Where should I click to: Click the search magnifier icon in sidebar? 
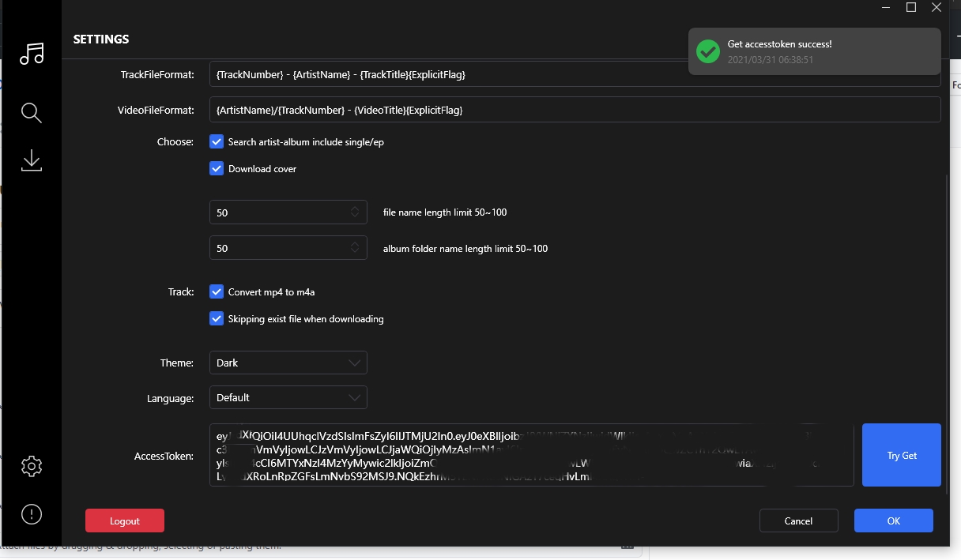coord(32,112)
